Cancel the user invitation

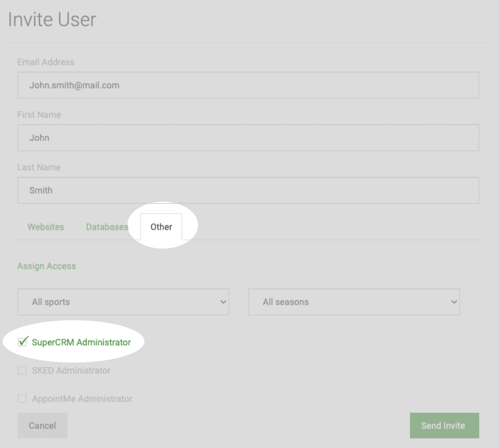click(x=42, y=425)
